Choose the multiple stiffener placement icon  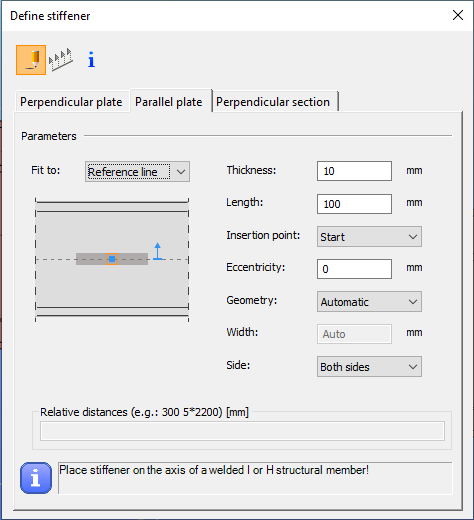pos(61,60)
